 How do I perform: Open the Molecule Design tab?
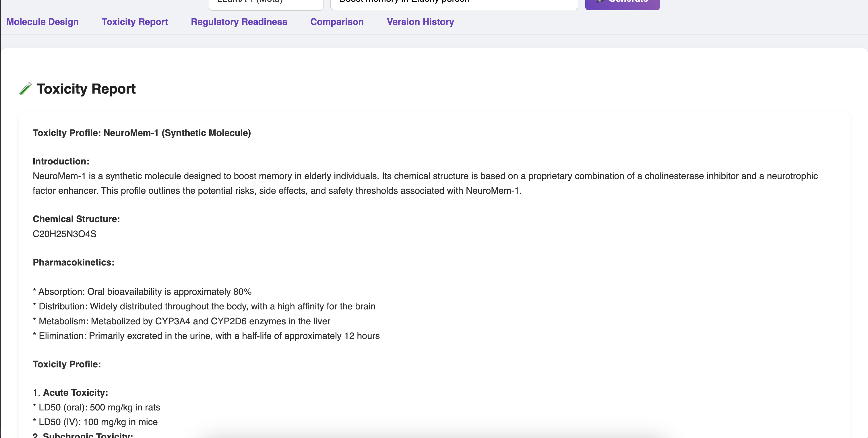42,22
